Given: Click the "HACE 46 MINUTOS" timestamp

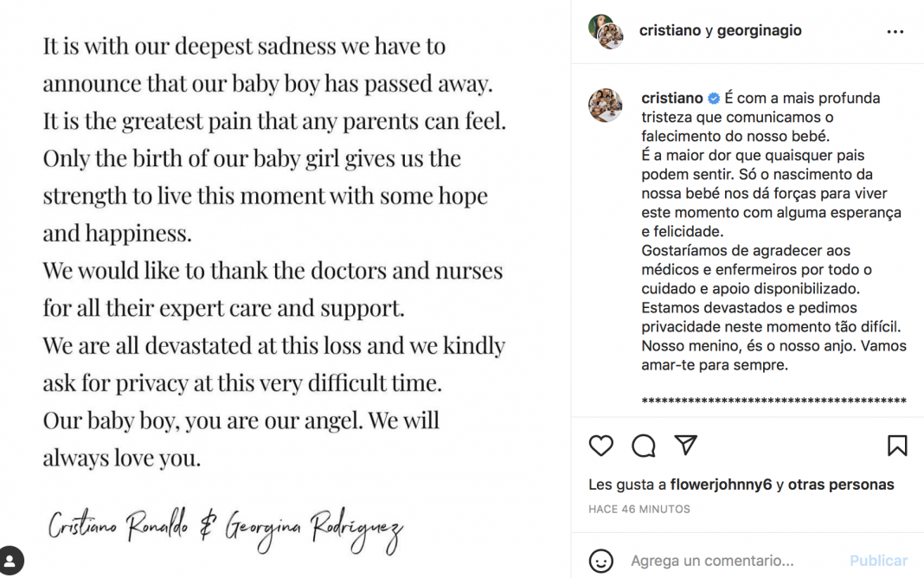Looking at the screenshot, I should pyautogui.click(x=639, y=510).
